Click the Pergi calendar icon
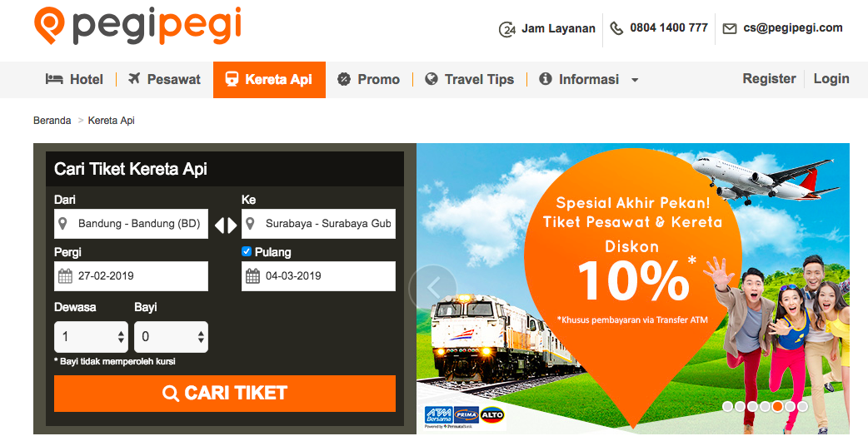 tap(65, 275)
